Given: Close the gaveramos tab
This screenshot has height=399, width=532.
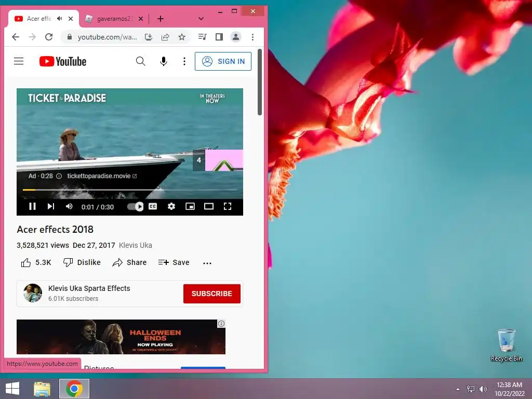Looking at the screenshot, I should tap(140, 19).
